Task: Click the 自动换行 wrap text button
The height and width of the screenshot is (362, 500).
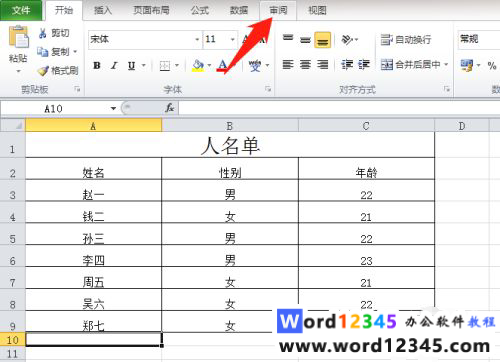Action: click(x=406, y=40)
